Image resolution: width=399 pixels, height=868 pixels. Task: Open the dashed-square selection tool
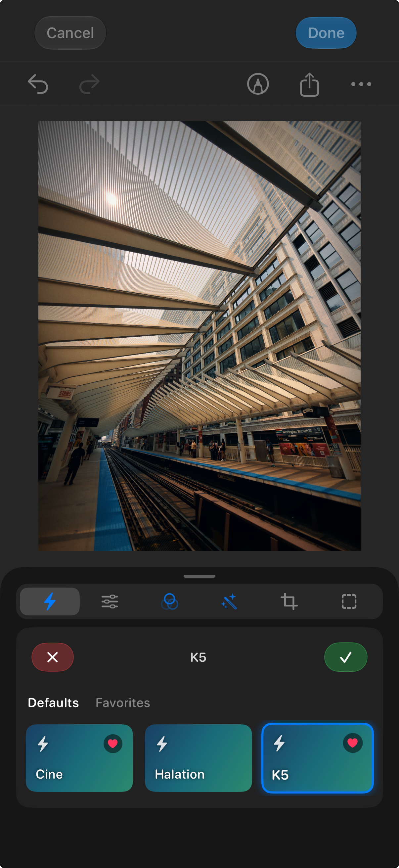click(x=349, y=602)
